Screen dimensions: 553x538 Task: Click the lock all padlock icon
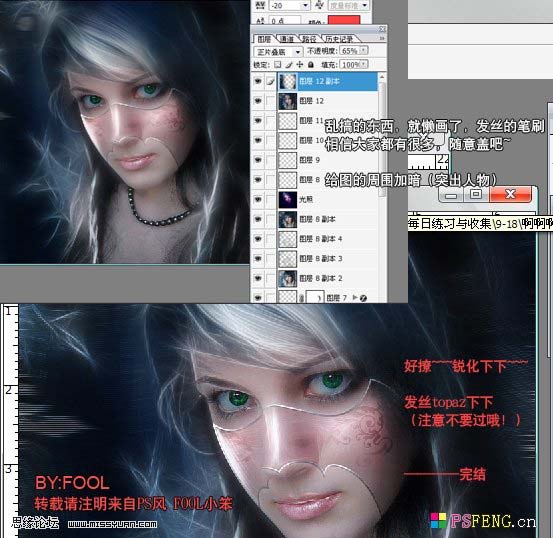coord(310,65)
